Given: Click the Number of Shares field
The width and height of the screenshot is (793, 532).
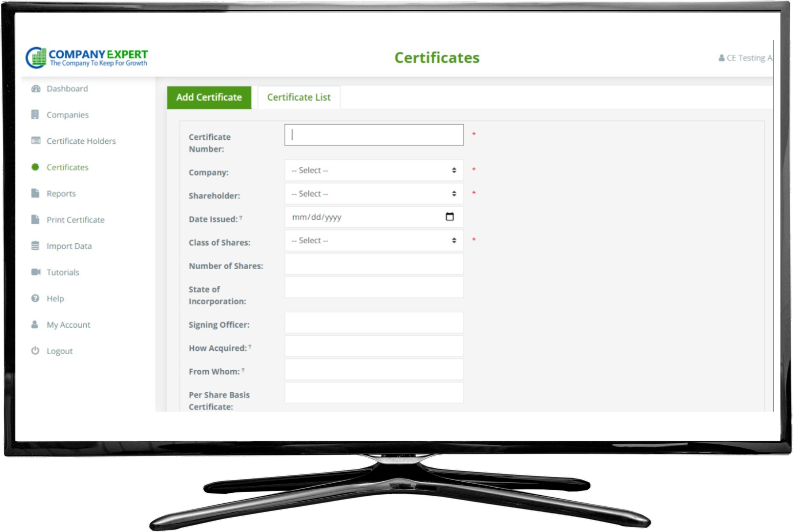Looking at the screenshot, I should pyautogui.click(x=374, y=264).
